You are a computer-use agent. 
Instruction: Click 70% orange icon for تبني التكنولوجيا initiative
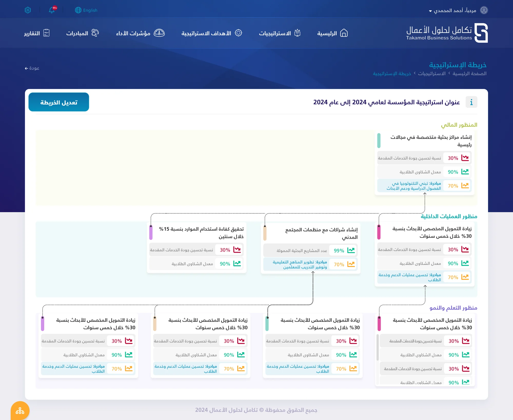point(465,186)
